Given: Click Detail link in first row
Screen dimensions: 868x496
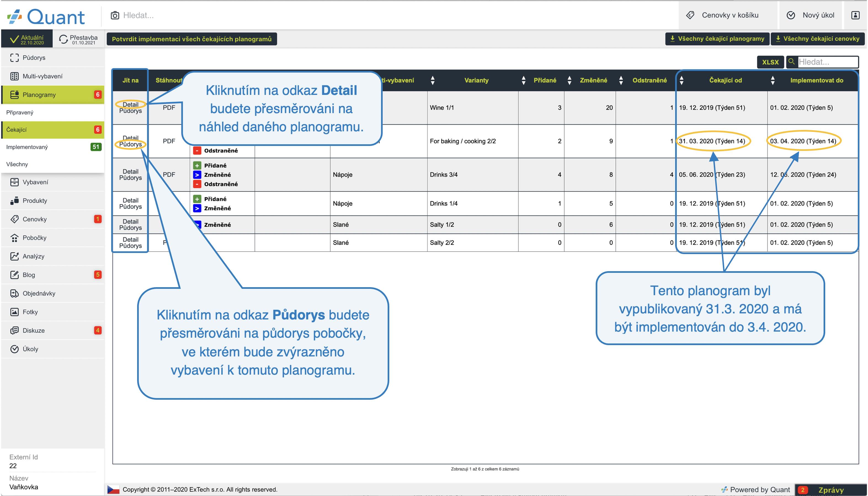Looking at the screenshot, I should pos(131,104).
